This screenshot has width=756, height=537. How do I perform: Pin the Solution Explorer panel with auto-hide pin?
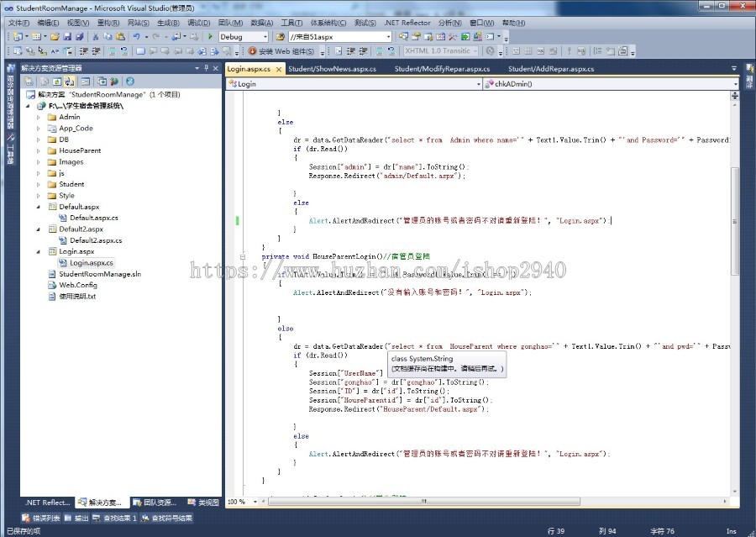(207, 68)
